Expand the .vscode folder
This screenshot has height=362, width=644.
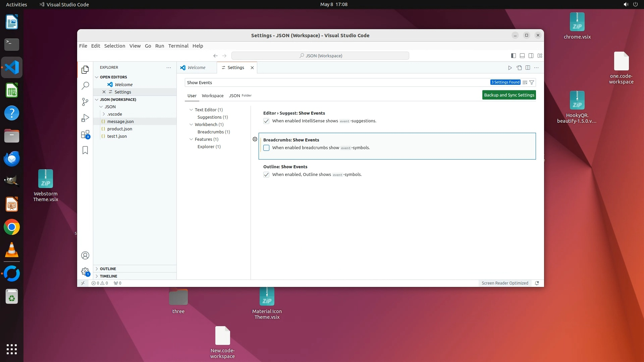click(x=114, y=114)
